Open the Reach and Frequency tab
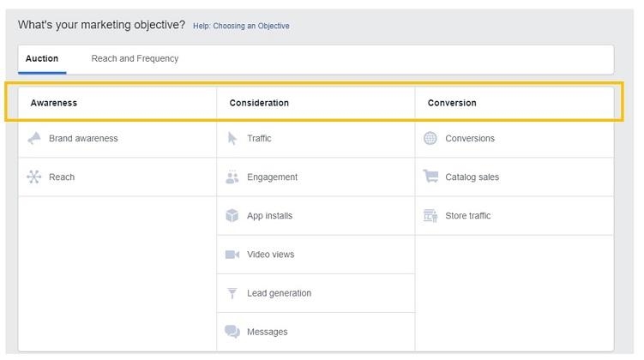 [135, 58]
